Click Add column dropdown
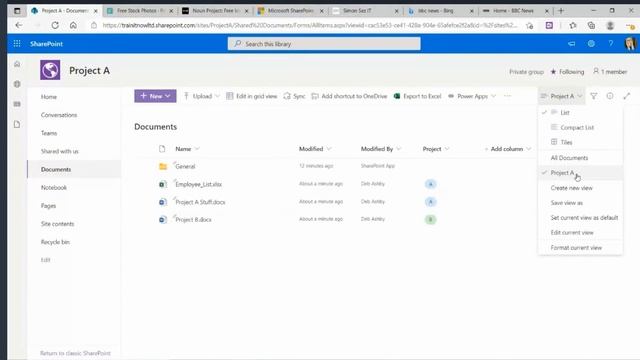640x360 pixels. 508,149
